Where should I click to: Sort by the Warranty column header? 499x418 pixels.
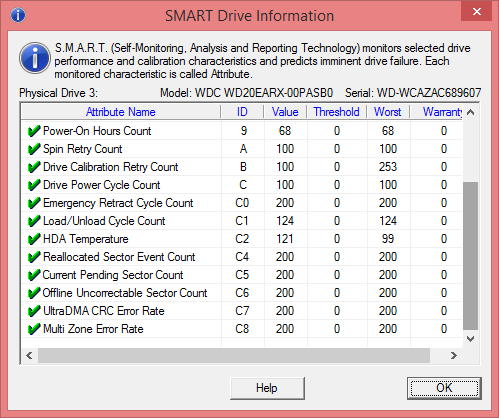(436, 112)
